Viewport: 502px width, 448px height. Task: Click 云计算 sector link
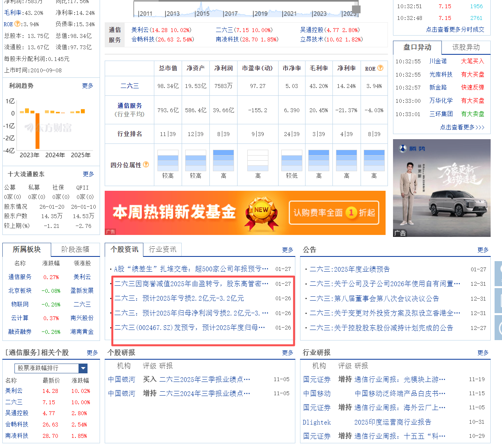pyautogui.click(x=20, y=318)
